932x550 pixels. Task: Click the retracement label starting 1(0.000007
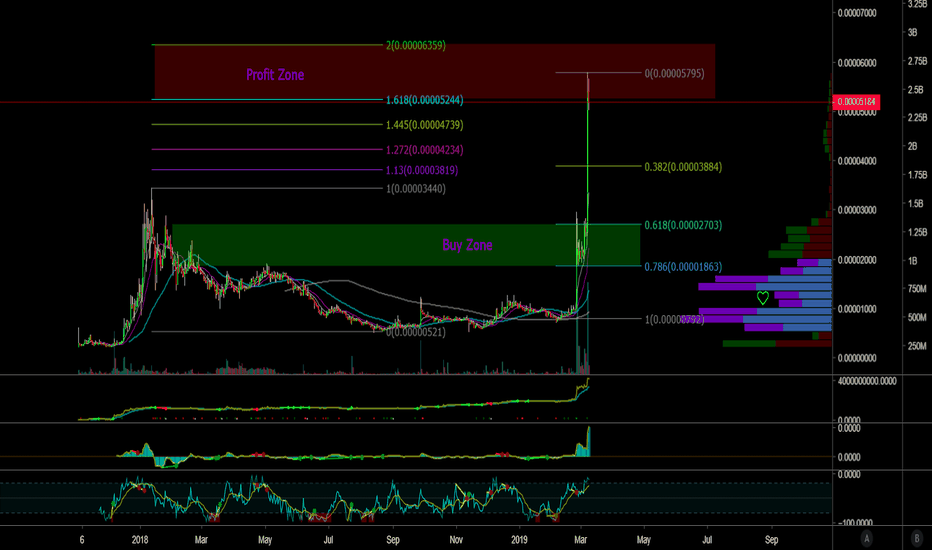pyautogui.click(x=675, y=320)
